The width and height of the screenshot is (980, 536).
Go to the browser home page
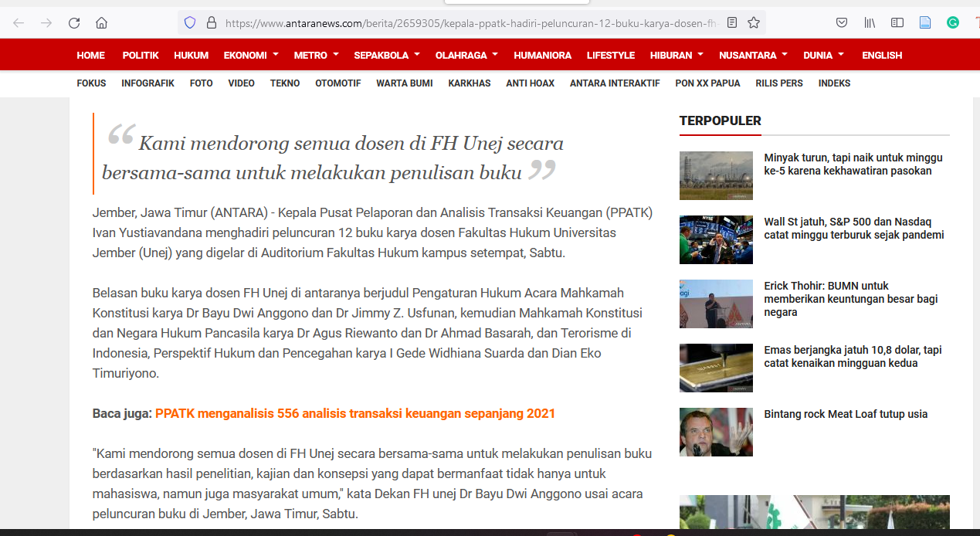point(101,22)
